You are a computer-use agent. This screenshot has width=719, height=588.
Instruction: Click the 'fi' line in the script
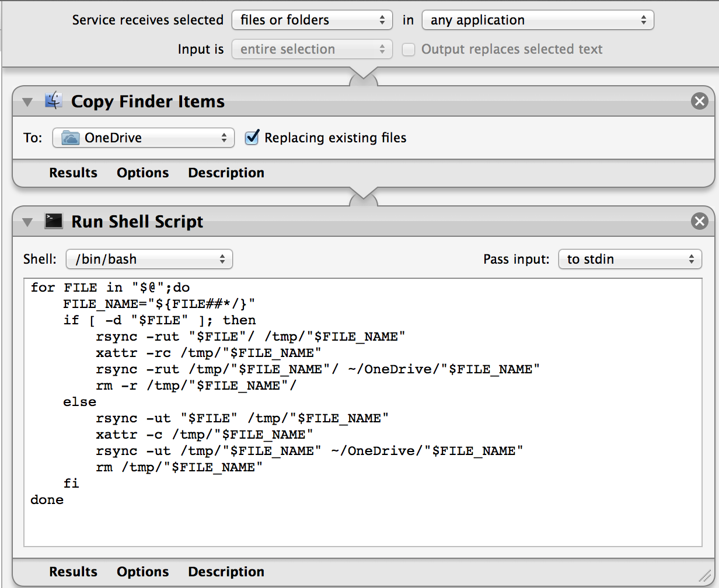point(71,484)
